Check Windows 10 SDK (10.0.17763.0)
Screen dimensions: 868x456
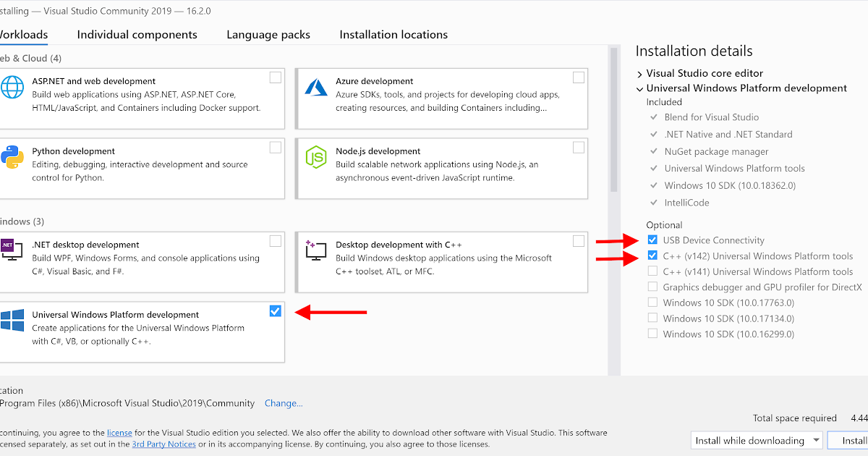pyautogui.click(x=652, y=303)
